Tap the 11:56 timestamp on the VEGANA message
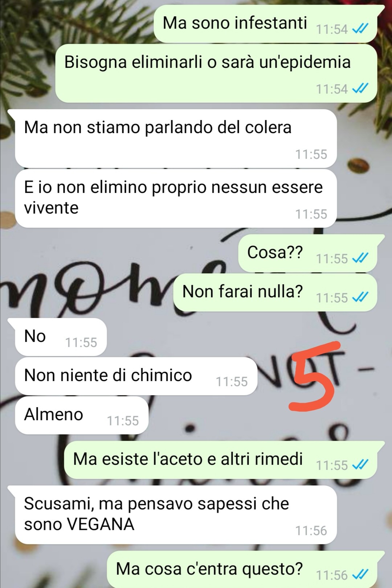The image size is (392, 588). (x=311, y=531)
